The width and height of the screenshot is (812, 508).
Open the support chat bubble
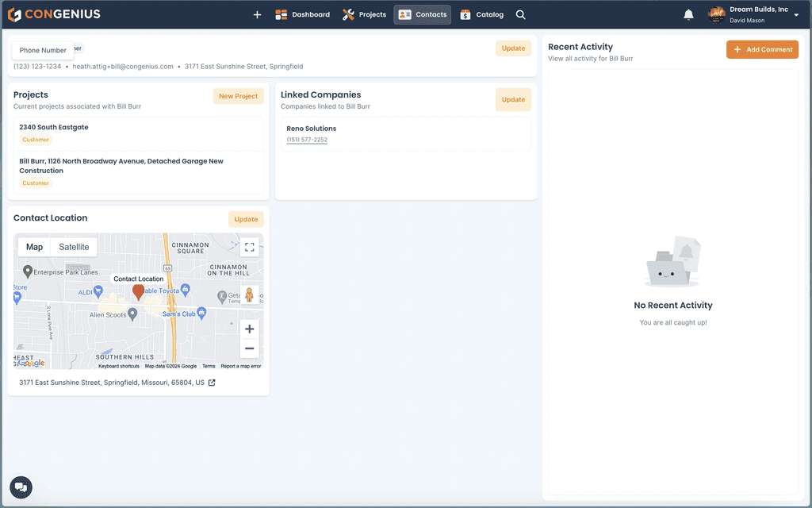click(x=21, y=487)
